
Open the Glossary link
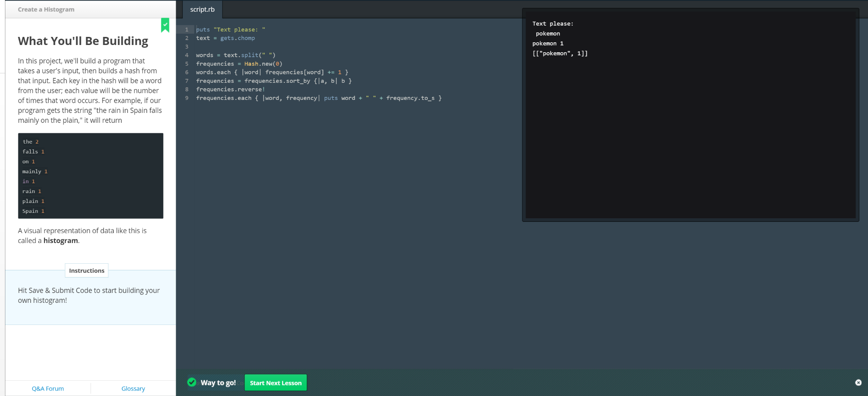[x=133, y=388]
